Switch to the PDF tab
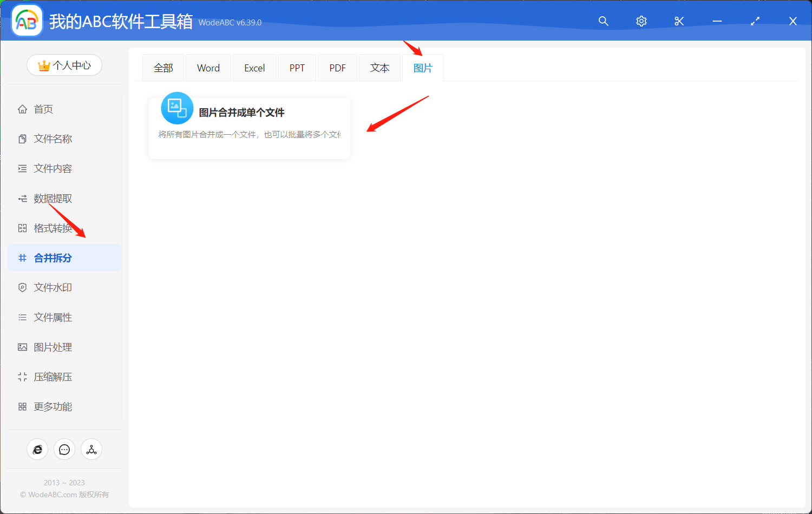 337,67
